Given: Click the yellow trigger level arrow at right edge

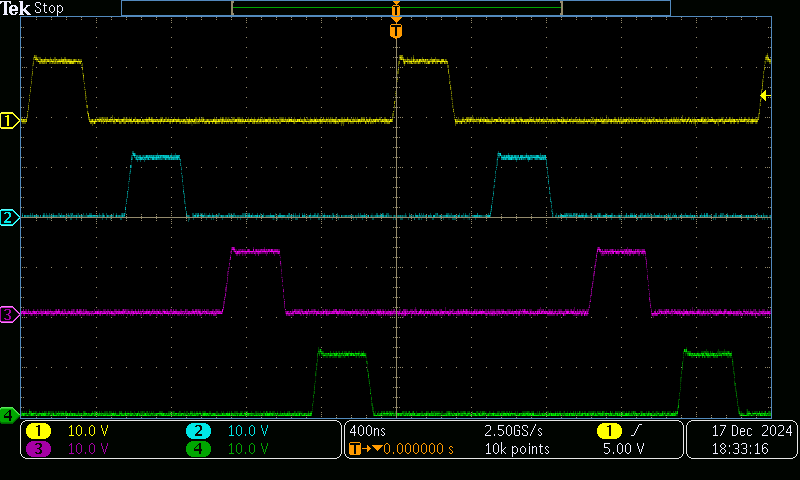Looking at the screenshot, I should [x=764, y=96].
